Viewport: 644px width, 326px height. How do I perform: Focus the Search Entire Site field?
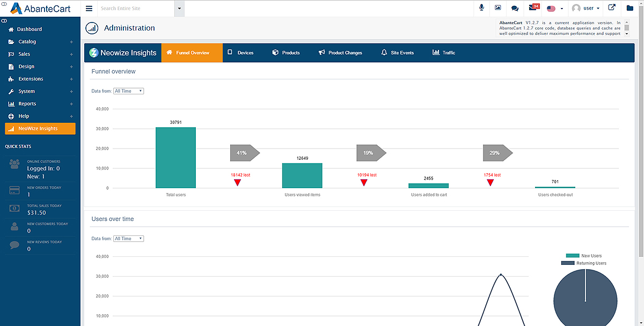[x=136, y=8]
